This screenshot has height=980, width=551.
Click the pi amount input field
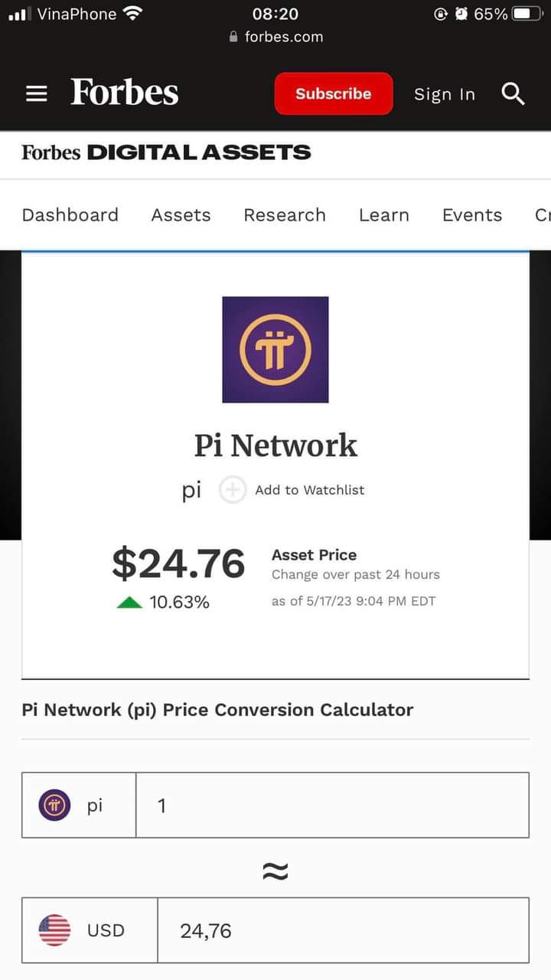[331, 805]
